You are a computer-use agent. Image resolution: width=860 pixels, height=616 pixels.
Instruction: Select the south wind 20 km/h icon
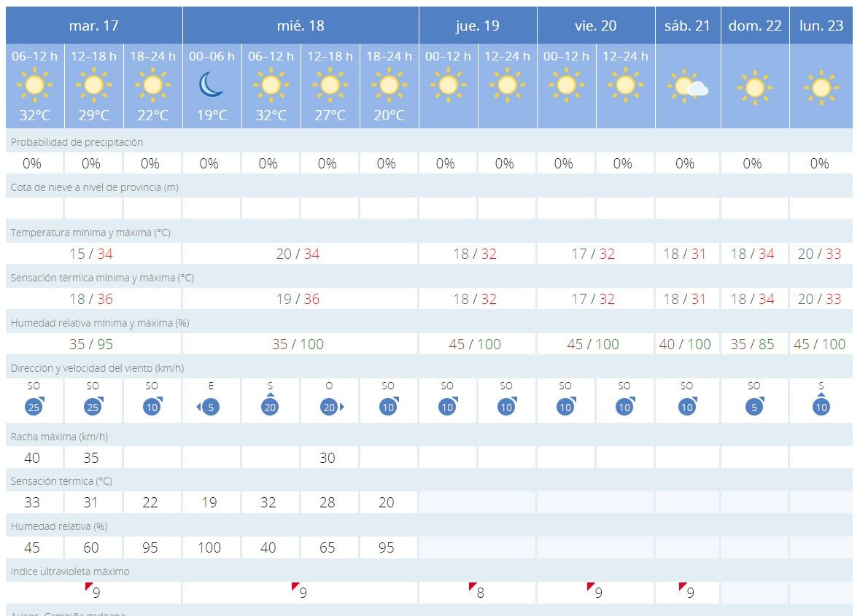pos(270,407)
